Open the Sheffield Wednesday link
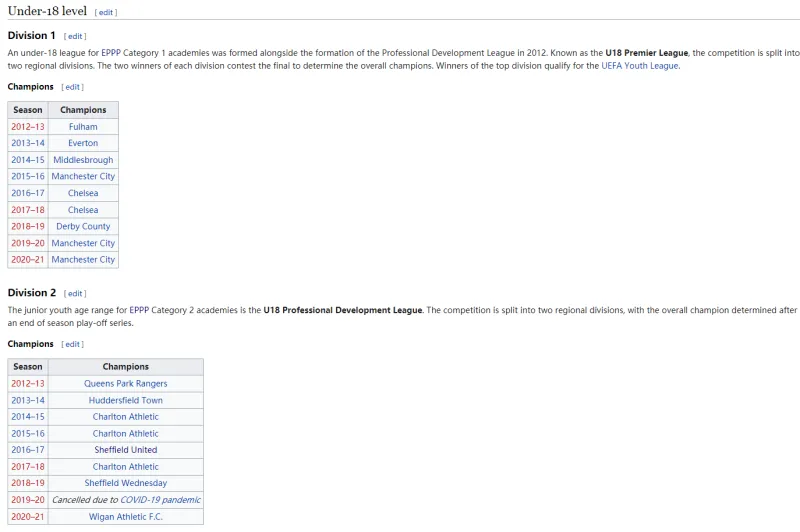This screenshot has width=800, height=532. 126,483
